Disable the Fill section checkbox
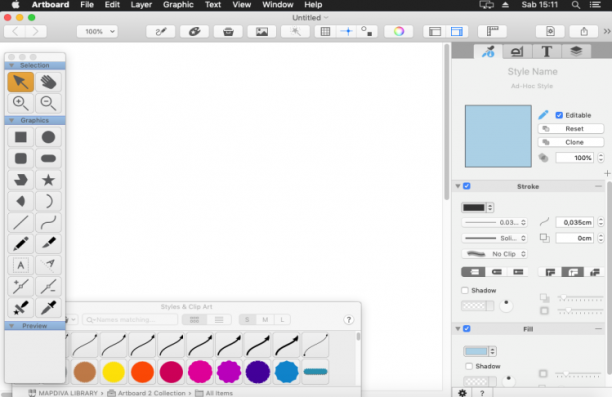The width and height of the screenshot is (612, 397). [x=467, y=329]
